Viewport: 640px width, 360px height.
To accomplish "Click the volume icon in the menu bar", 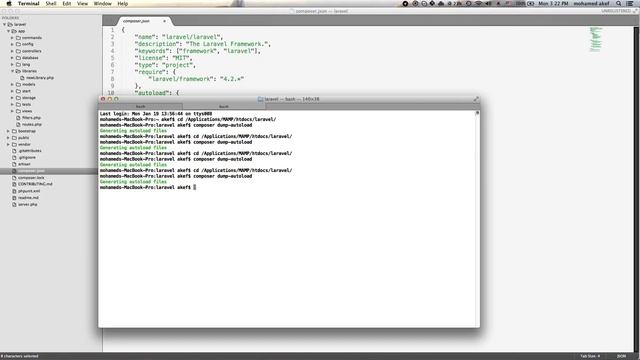I will [489, 4].
